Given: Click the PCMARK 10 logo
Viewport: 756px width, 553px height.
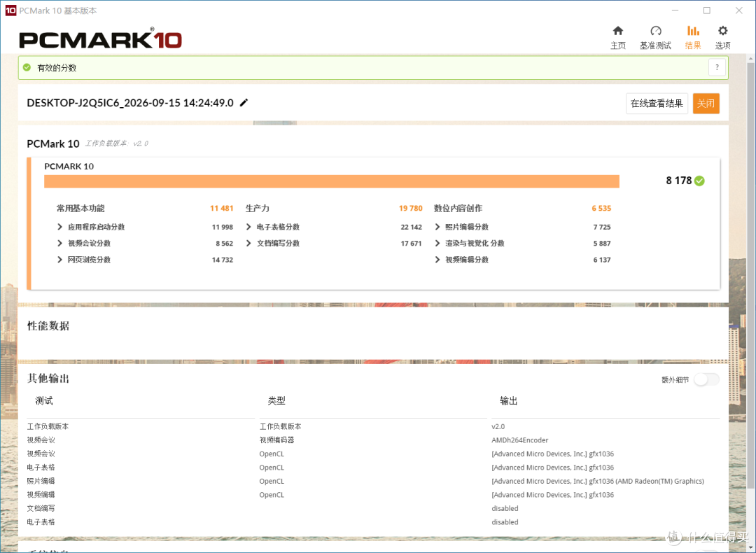Looking at the screenshot, I should (100, 38).
